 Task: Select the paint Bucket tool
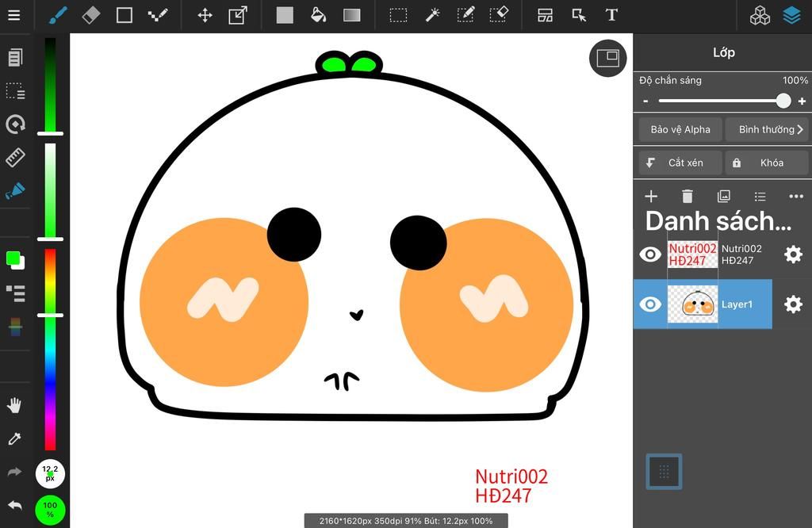[318, 15]
